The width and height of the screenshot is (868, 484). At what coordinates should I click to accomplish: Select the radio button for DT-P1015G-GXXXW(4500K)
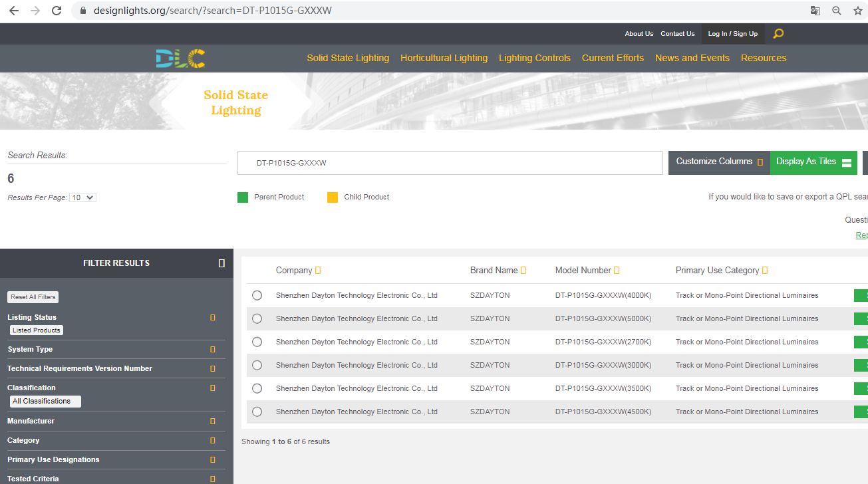(x=257, y=412)
